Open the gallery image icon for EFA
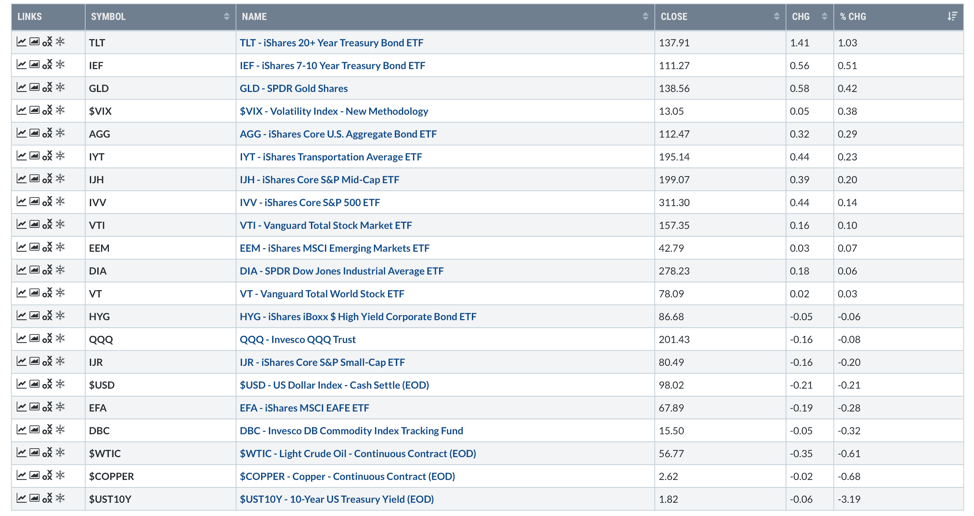974x516 pixels. [35, 407]
